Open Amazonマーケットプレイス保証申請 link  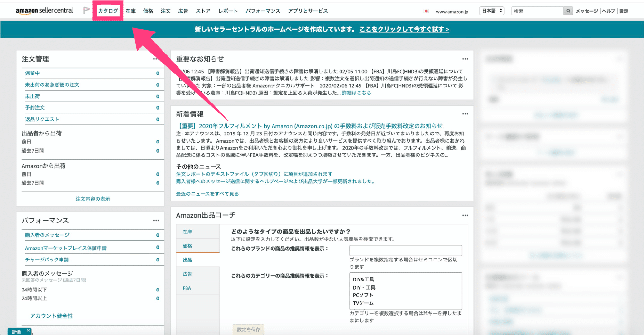pyautogui.click(x=66, y=248)
